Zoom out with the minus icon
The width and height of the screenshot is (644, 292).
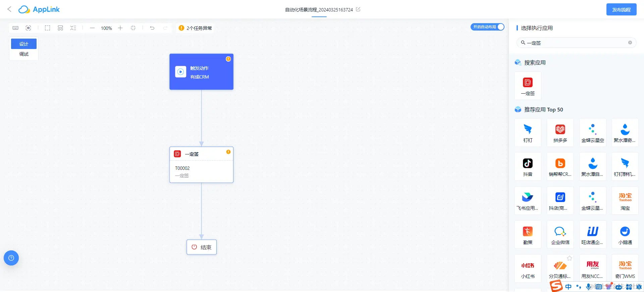coord(92,28)
